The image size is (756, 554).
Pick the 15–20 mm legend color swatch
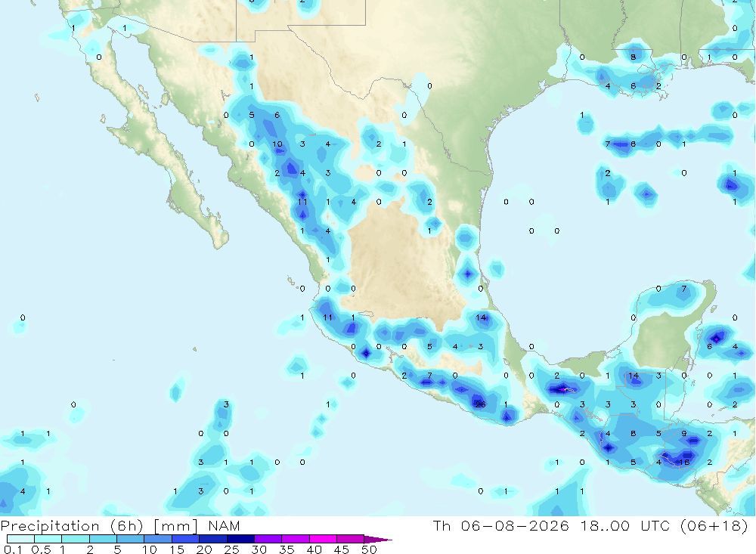click(x=186, y=539)
